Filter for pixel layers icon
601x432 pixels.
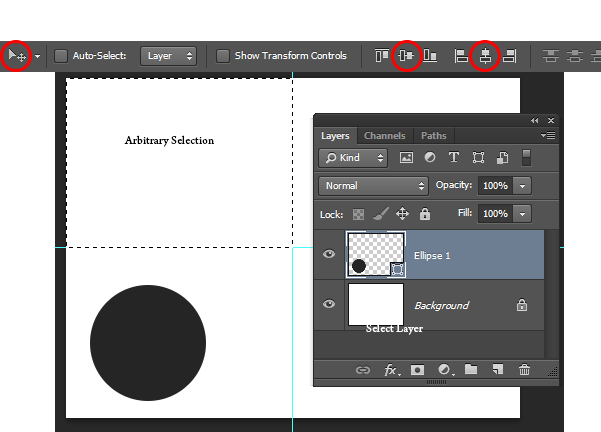point(406,158)
